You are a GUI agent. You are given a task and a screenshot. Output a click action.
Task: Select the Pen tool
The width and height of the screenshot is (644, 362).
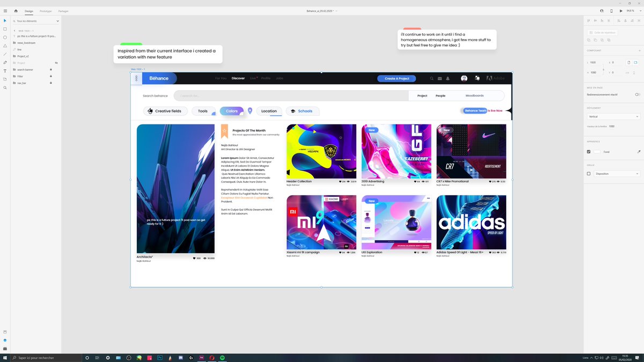(5, 62)
